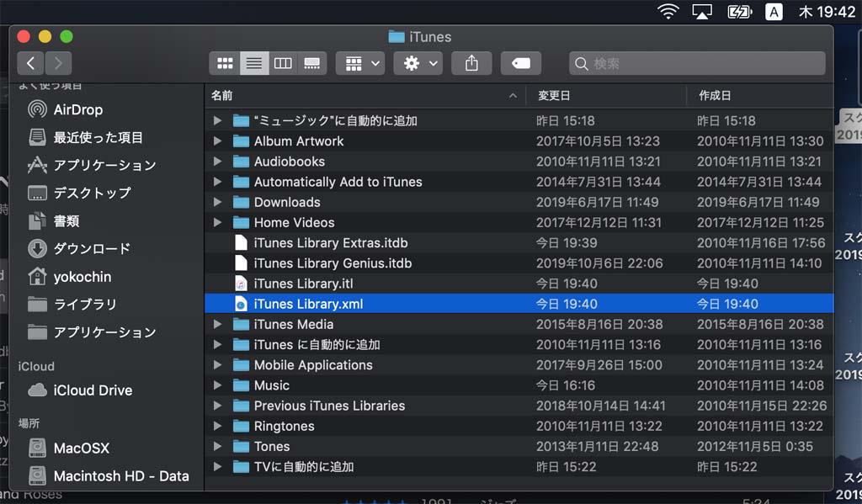Open the AirPlay menu bar icon
The image size is (862, 504).
pyautogui.click(x=702, y=12)
